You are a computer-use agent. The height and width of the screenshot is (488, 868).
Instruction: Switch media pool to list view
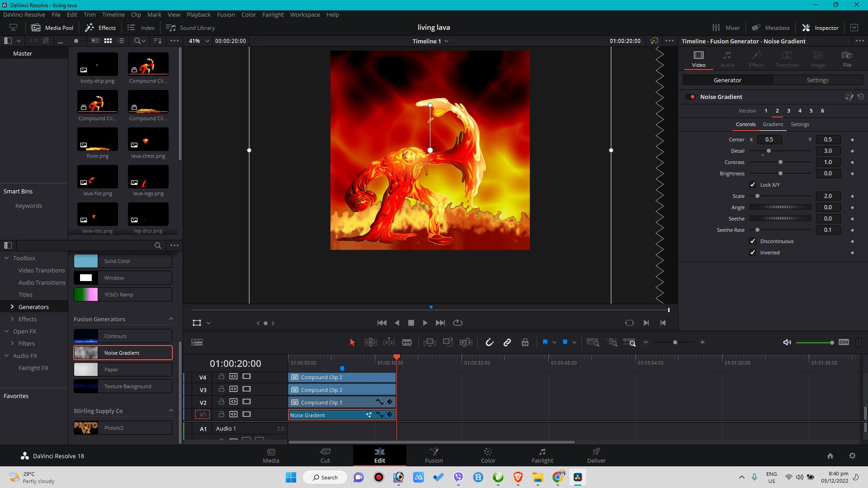coord(121,41)
